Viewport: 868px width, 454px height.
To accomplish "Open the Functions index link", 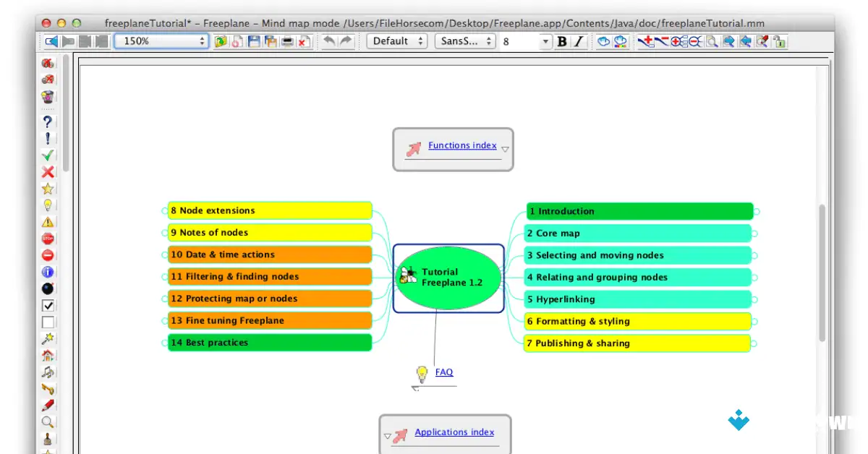I will (462, 145).
